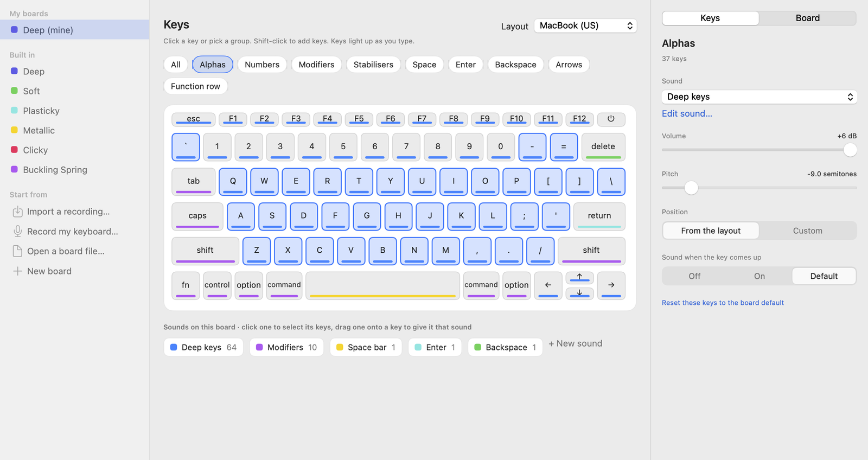Select the Arrows key group
Screen dimensions: 868x460
569,65
